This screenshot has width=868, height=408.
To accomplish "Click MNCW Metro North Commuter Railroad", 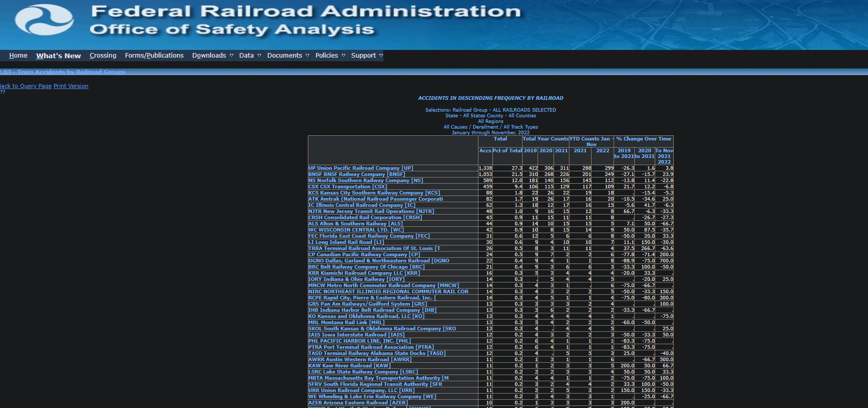I will pyautogui.click(x=384, y=286).
